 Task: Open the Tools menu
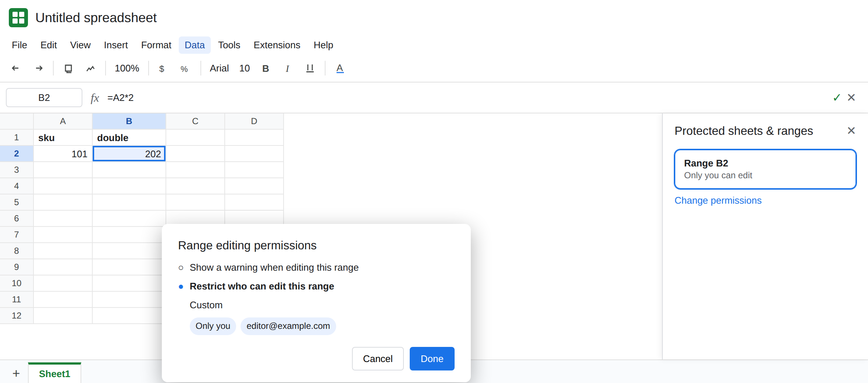[229, 45]
